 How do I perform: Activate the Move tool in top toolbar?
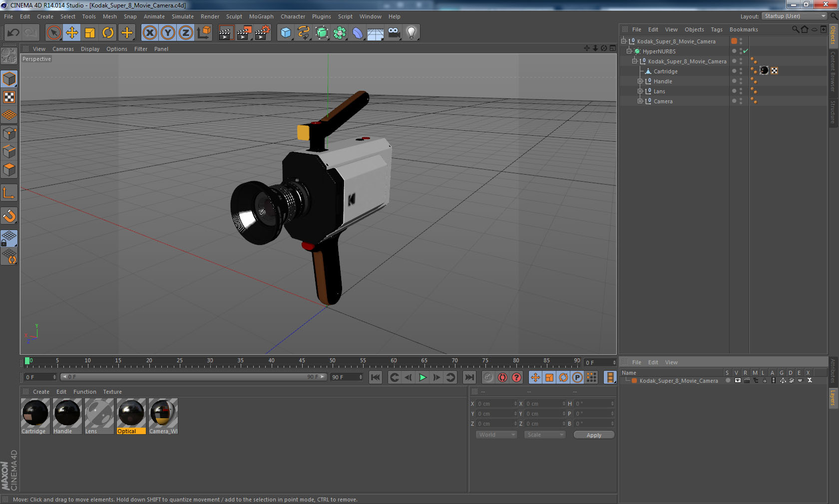click(x=72, y=33)
